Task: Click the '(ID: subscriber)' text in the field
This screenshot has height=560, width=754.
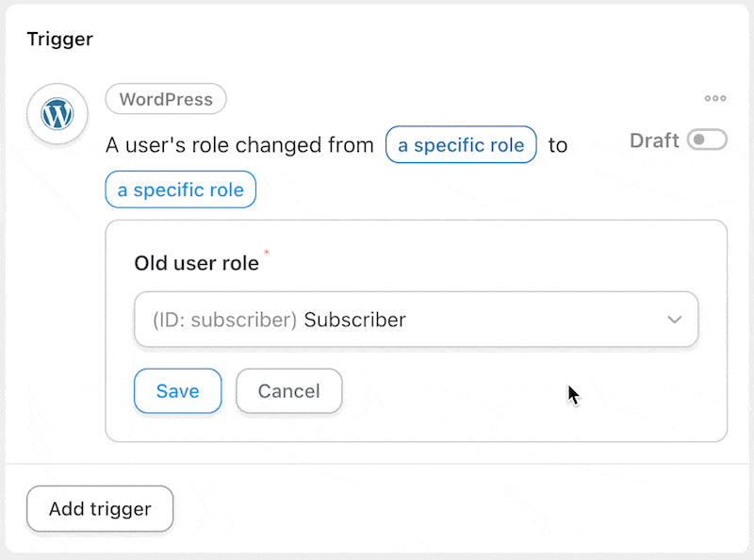Action: pyautogui.click(x=224, y=320)
